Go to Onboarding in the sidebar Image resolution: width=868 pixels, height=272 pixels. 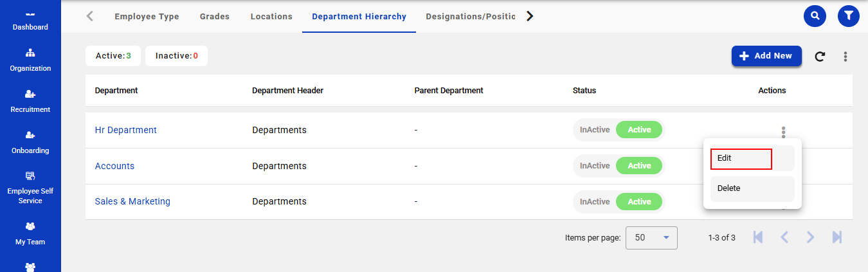30,142
